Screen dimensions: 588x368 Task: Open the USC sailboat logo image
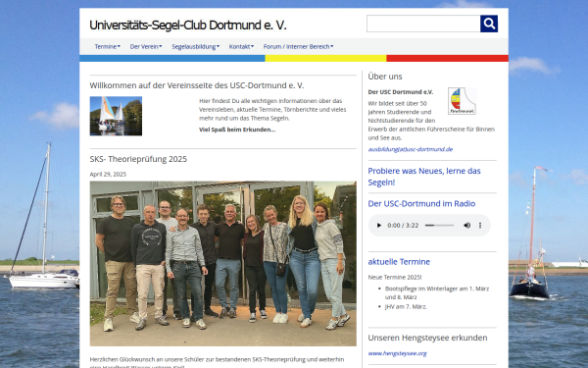pos(462,101)
